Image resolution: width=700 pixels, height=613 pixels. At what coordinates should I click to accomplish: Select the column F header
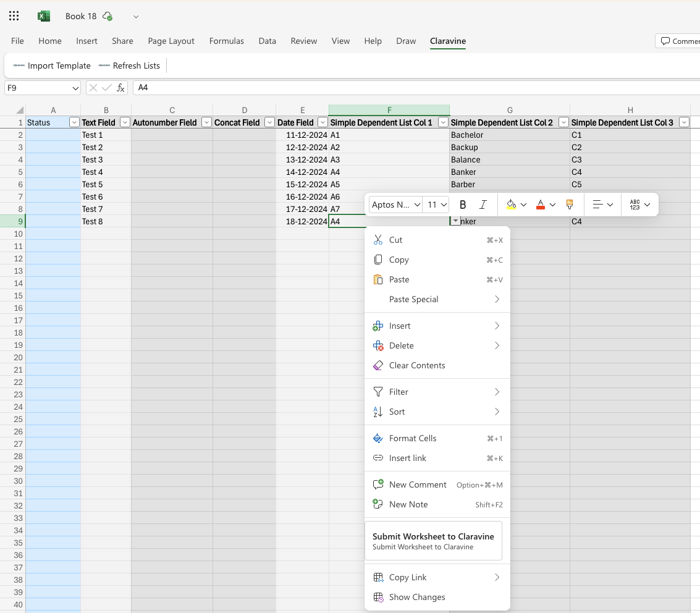[389, 110]
